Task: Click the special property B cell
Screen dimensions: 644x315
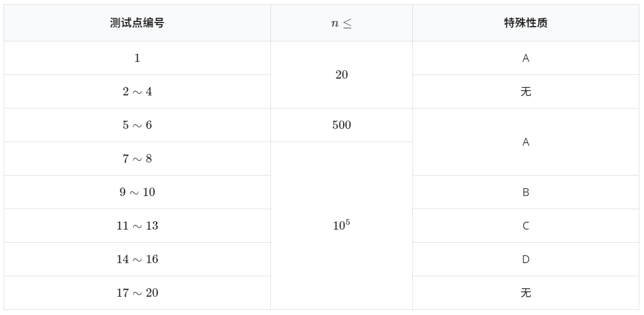Action: pyautogui.click(x=526, y=192)
